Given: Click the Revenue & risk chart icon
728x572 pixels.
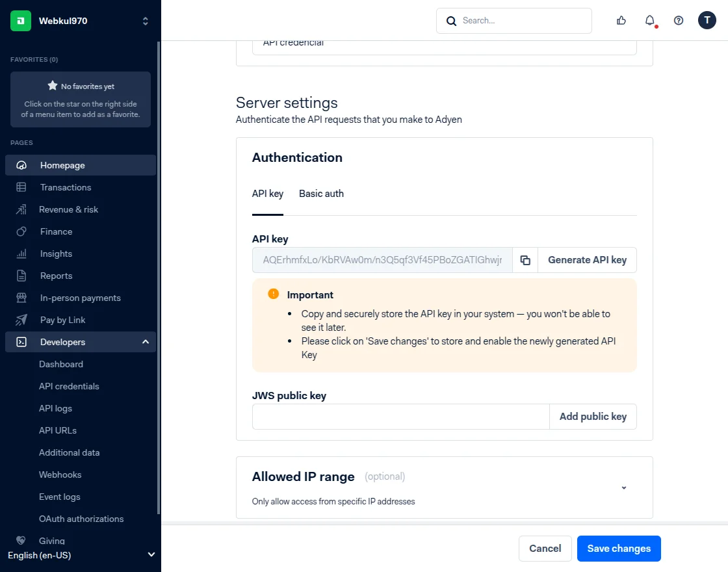Looking at the screenshot, I should 21,209.
